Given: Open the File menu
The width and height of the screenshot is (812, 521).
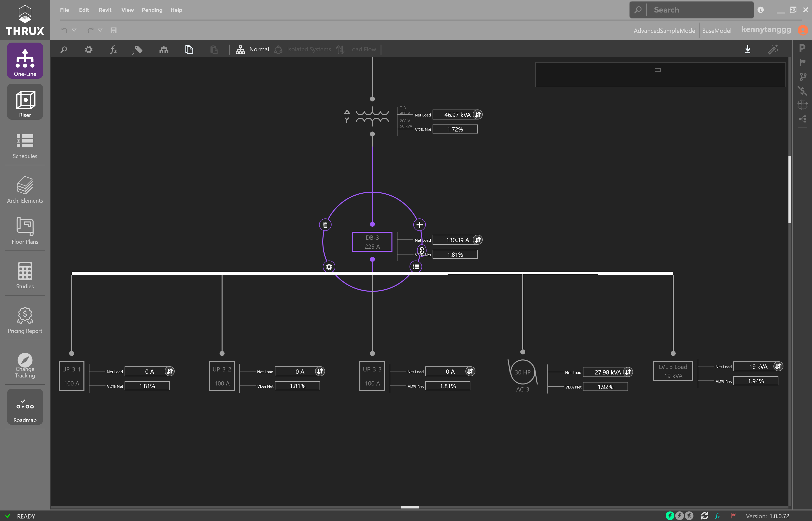Looking at the screenshot, I should click(64, 10).
